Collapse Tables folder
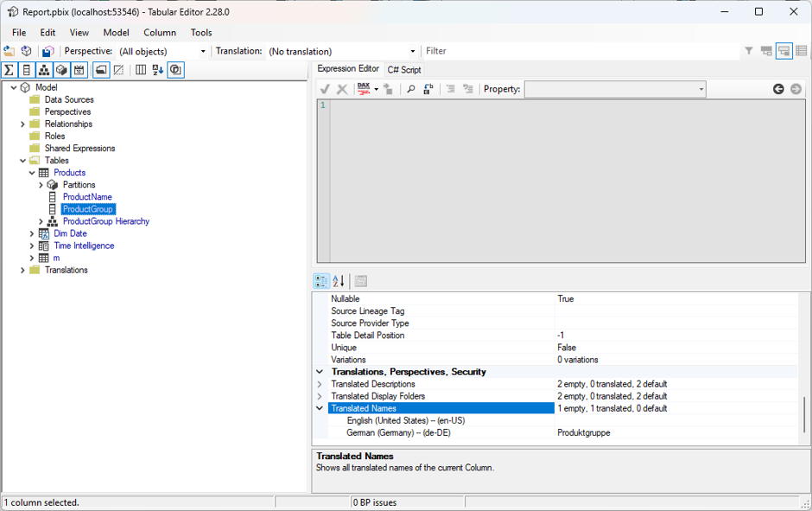Image resolution: width=812 pixels, height=511 pixels. click(x=22, y=161)
